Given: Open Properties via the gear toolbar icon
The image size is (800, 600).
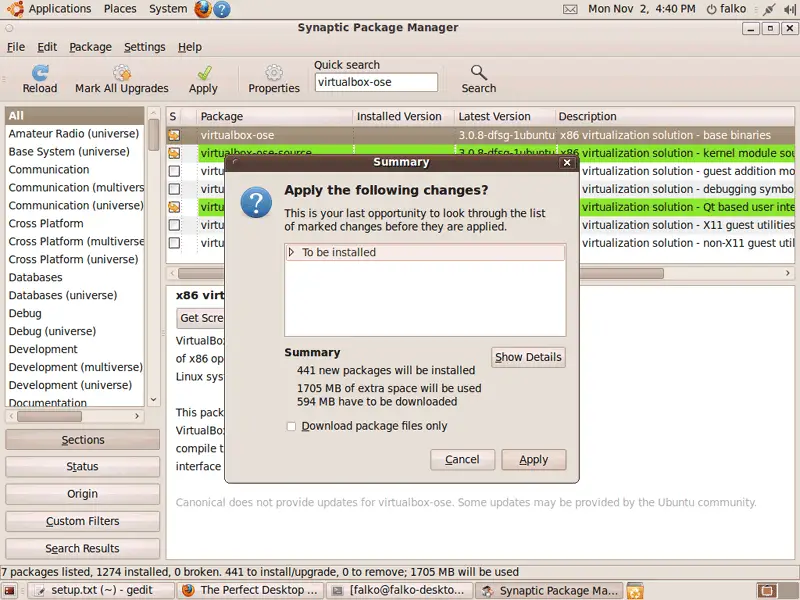Looking at the screenshot, I should coord(274,73).
